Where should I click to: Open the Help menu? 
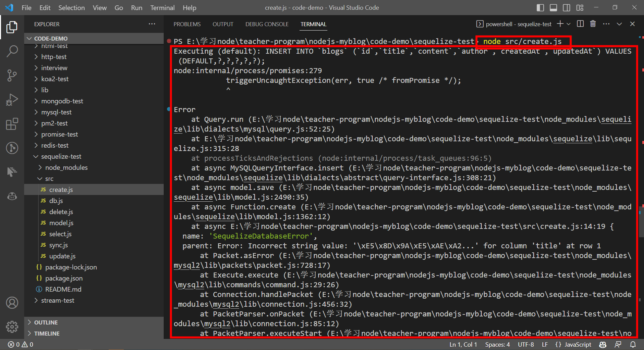pos(190,8)
